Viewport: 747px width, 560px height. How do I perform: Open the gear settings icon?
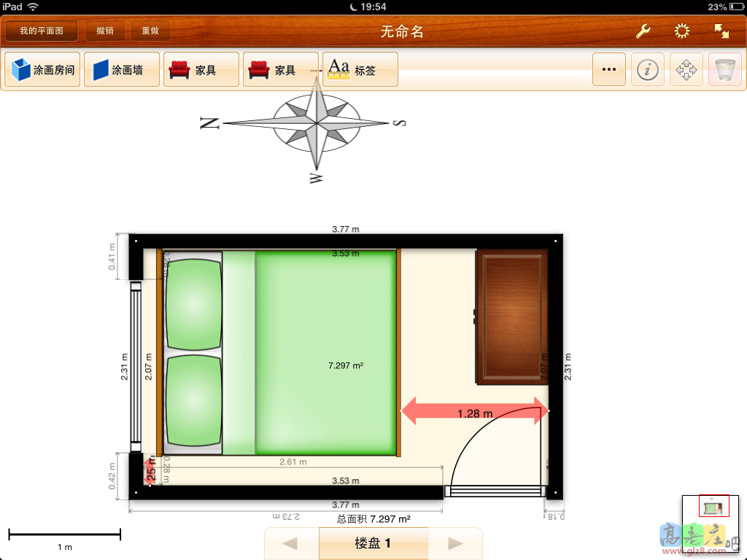[x=682, y=31]
